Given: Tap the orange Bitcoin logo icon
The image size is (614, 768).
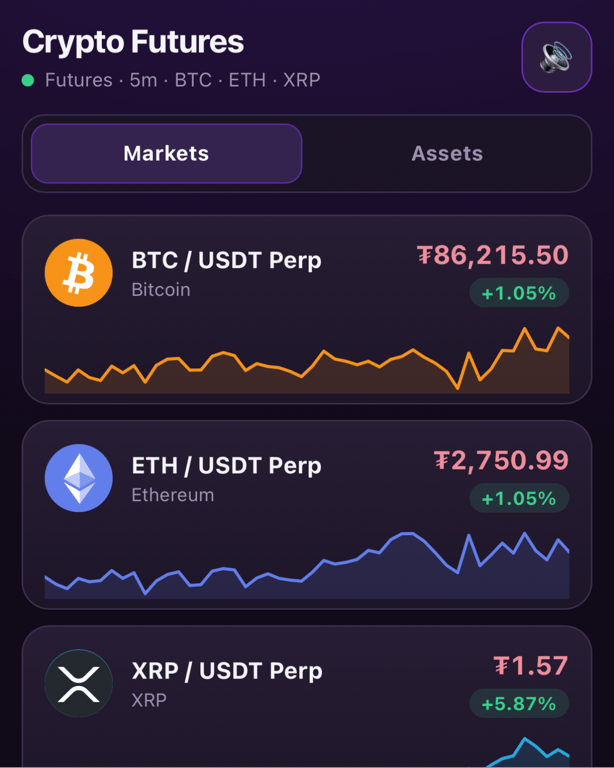Looking at the screenshot, I should [78, 273].
